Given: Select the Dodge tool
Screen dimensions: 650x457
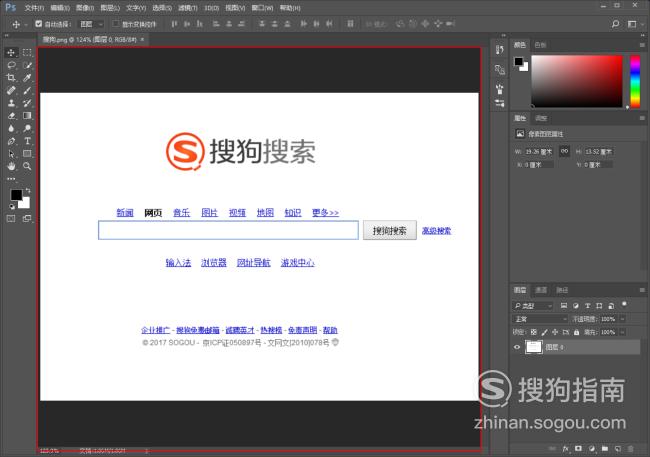Looking at the screenshot, I should pyautogui.click(x=27, y=129).
